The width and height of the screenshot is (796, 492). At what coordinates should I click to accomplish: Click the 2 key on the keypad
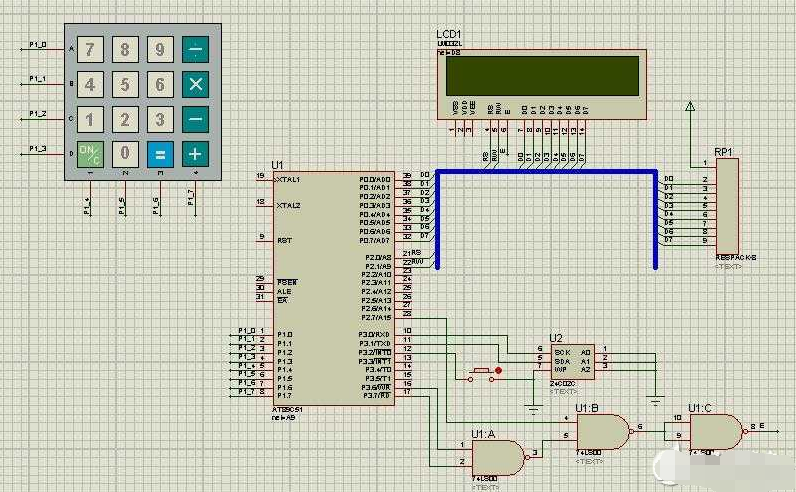pos(125,119)
